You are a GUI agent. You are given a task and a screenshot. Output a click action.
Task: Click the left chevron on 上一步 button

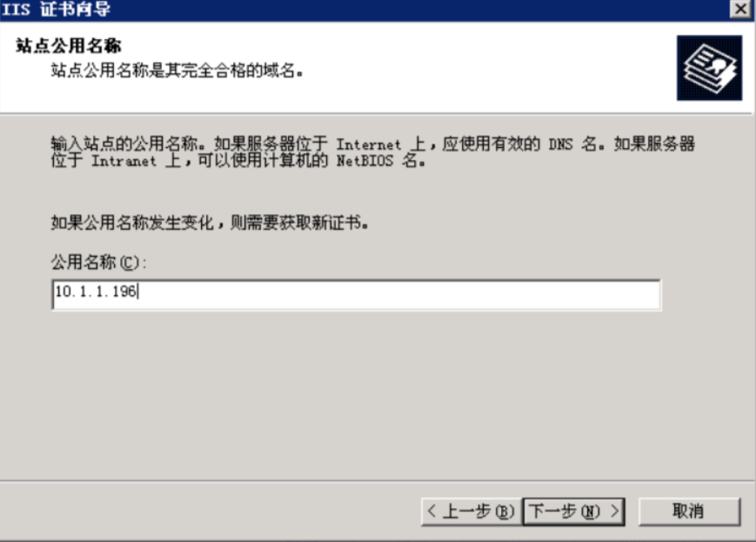pyautogui.click(x=432, y=511)
